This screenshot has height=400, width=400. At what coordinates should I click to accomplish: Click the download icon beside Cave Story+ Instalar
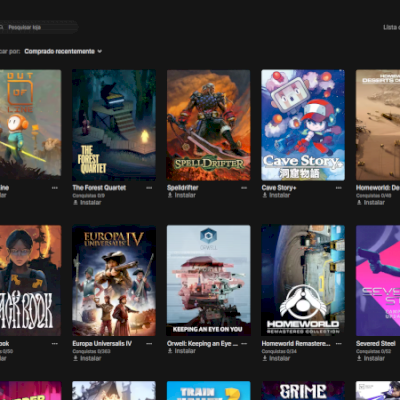tap(265, 195)
